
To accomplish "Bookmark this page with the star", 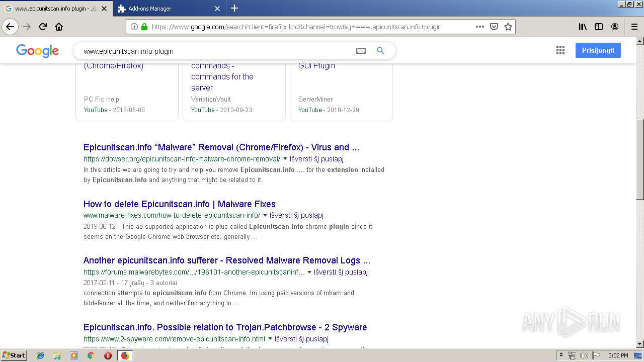I will pos(508,27).
